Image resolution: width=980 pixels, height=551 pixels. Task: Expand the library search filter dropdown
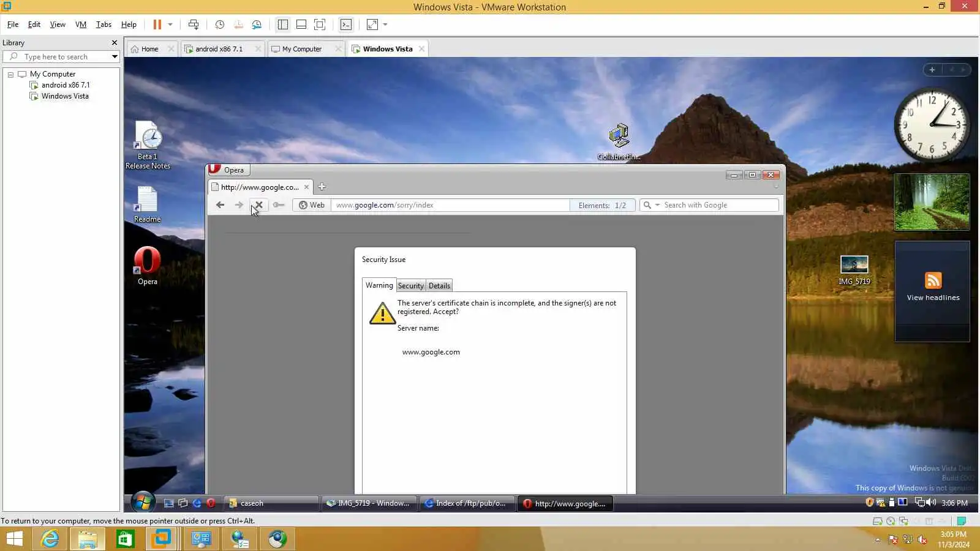tap(115, 57)
